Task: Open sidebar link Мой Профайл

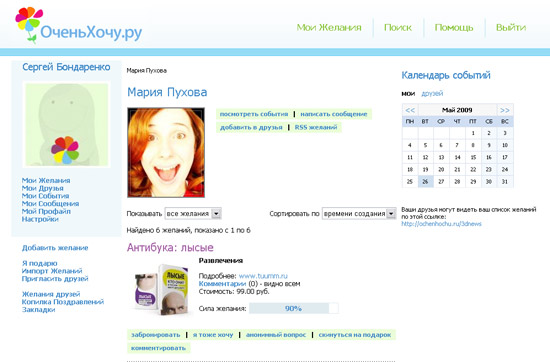Action: pyautogui.click(x=46, y=211)
